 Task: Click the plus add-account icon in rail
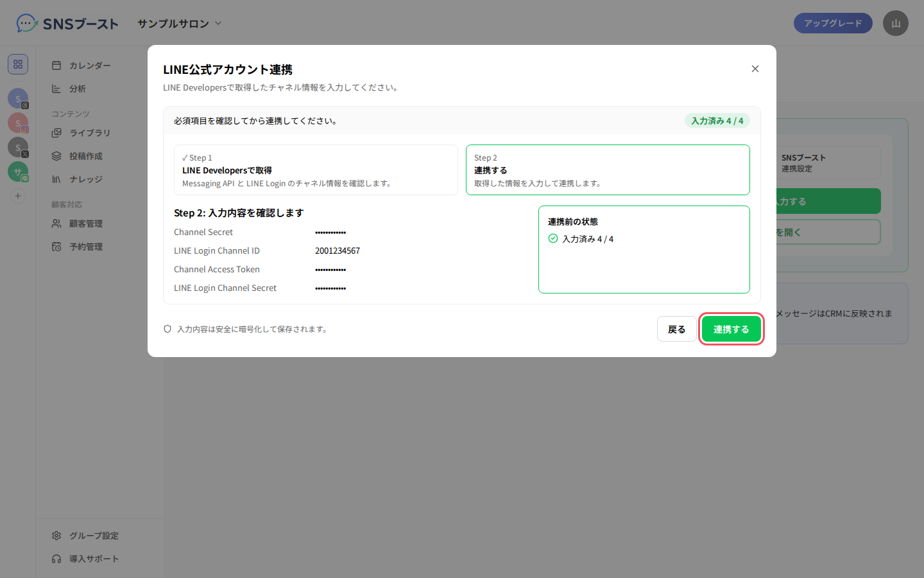(x=18, y=196)
